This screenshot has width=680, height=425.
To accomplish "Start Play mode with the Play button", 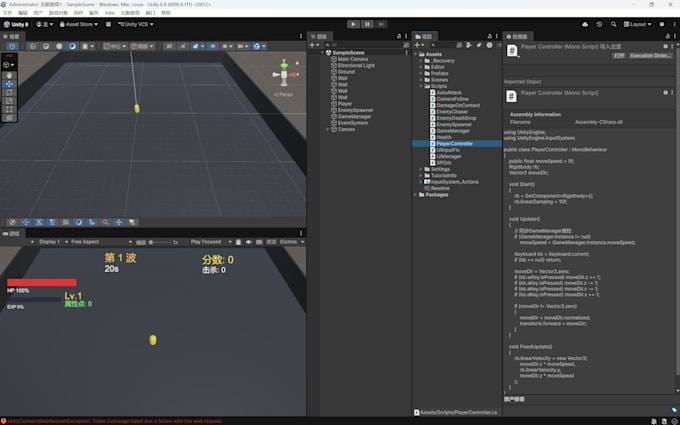I will 353,24.
